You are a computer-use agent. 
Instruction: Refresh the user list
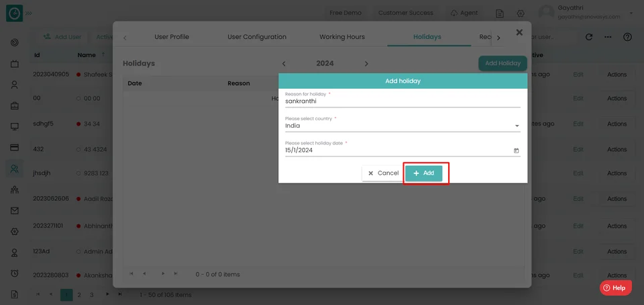tap(589, 37)
